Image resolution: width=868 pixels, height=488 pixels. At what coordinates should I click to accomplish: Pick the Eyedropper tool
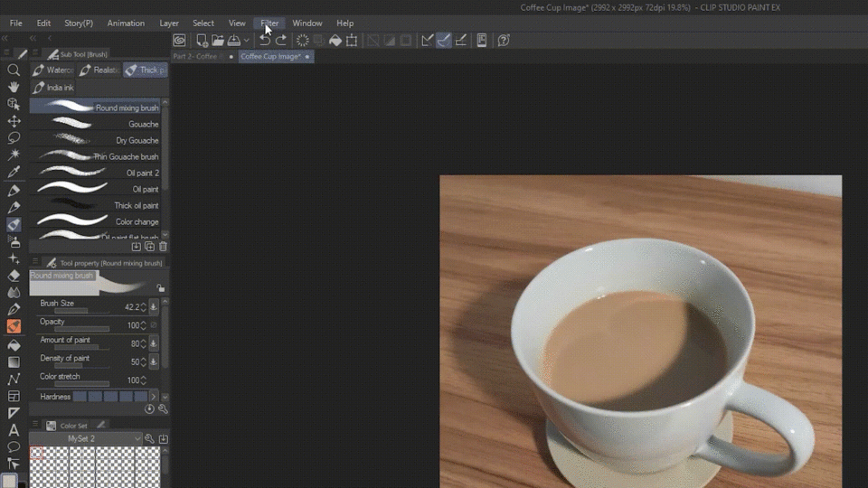pos(14,173)
